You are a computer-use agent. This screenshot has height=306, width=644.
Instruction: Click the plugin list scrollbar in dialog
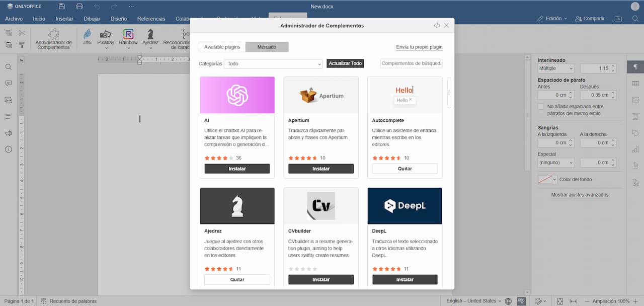click(x=449, y=93)
